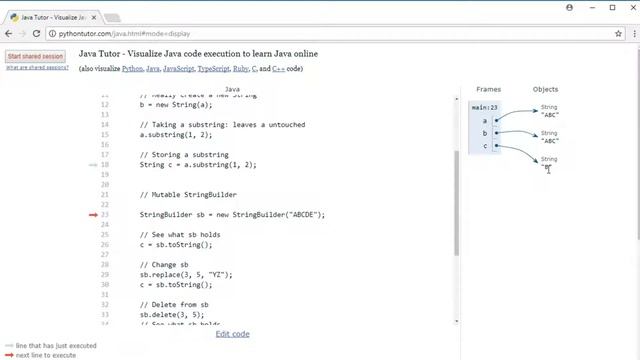Click the 'Java' label above the code

pos(232,89)
